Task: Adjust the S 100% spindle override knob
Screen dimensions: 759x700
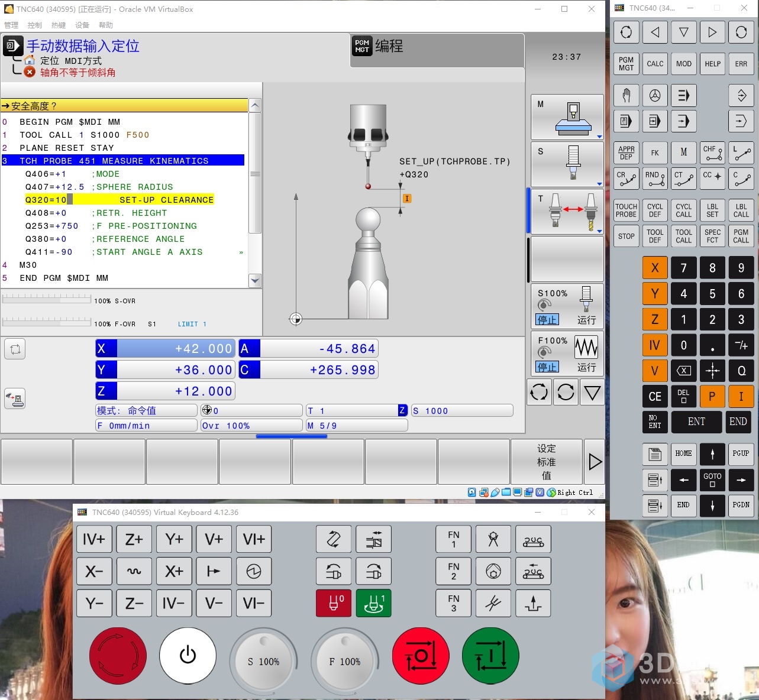Action: [x=264, y=661]
